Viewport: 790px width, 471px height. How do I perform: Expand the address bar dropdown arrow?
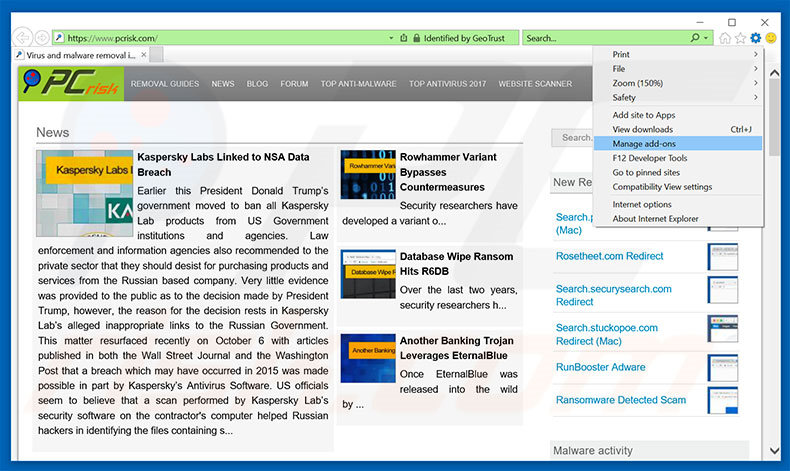(391, 38)
